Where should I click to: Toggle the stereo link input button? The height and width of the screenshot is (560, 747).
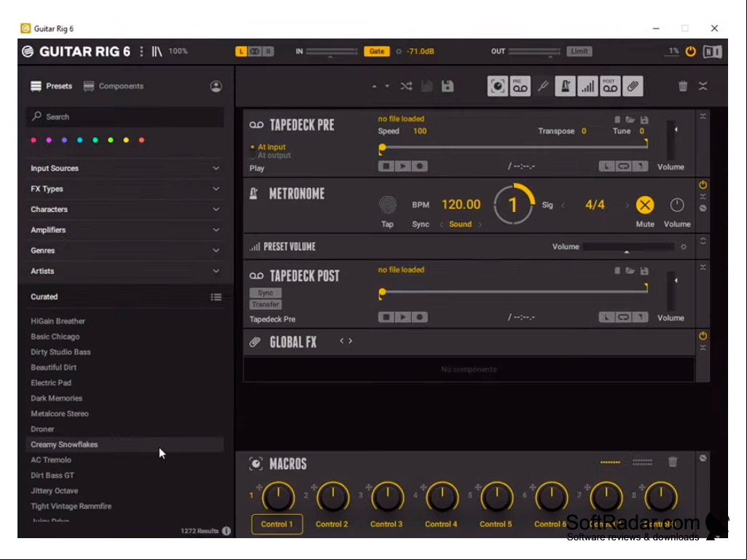click(x=255, y=52)
